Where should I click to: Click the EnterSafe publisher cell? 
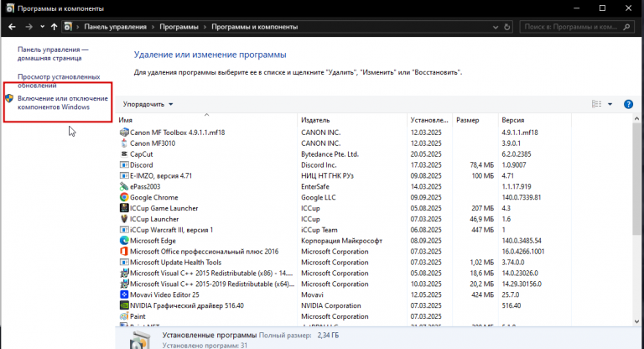tap(315, 186)
